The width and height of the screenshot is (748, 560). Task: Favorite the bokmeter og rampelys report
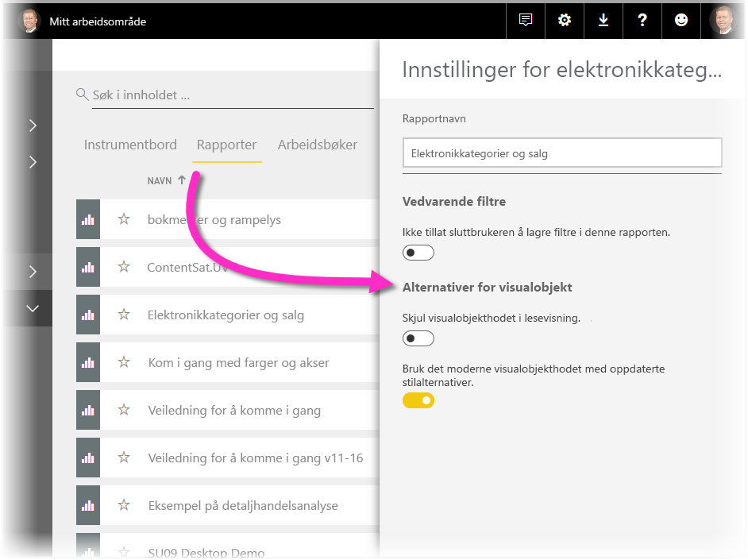pyautogui.click(x=124, y=219)
